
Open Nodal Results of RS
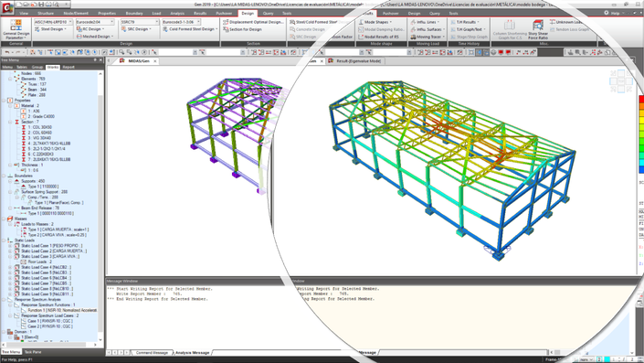378,37
